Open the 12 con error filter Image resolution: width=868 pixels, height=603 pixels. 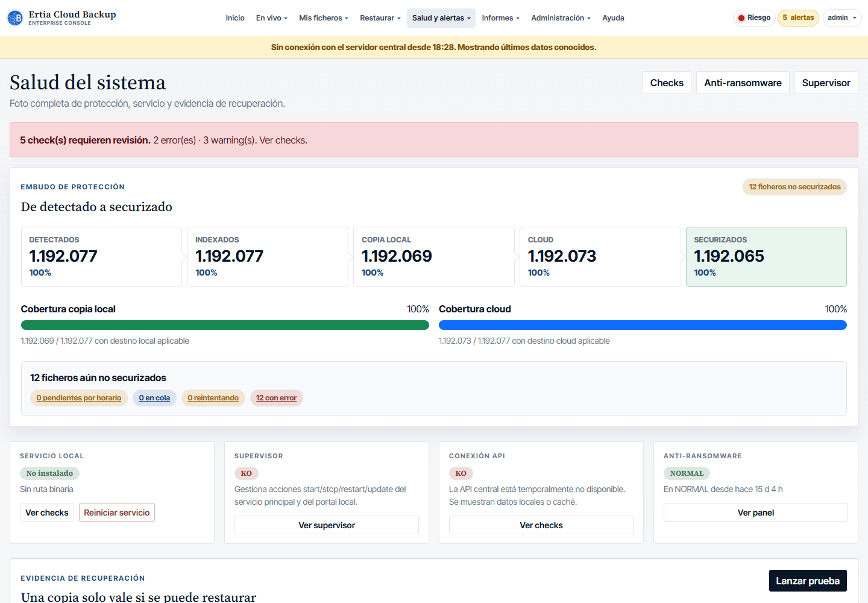click(x=276, y=398)
